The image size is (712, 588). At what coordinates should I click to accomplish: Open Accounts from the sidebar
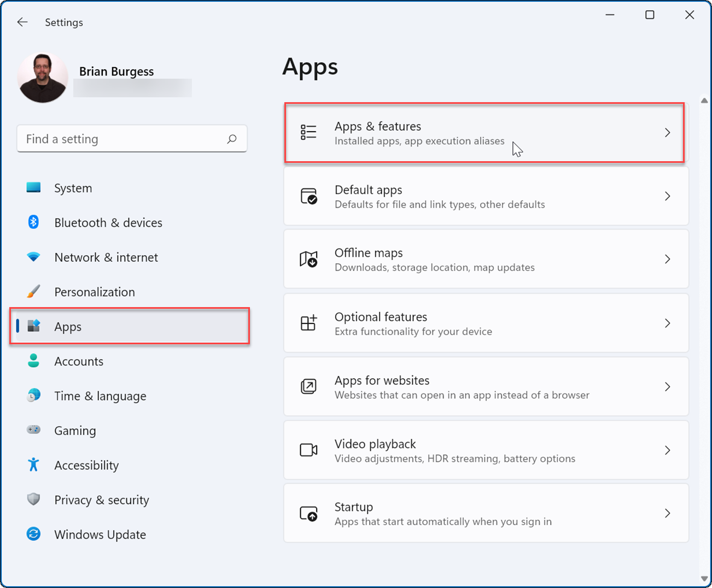pos(78,361)
